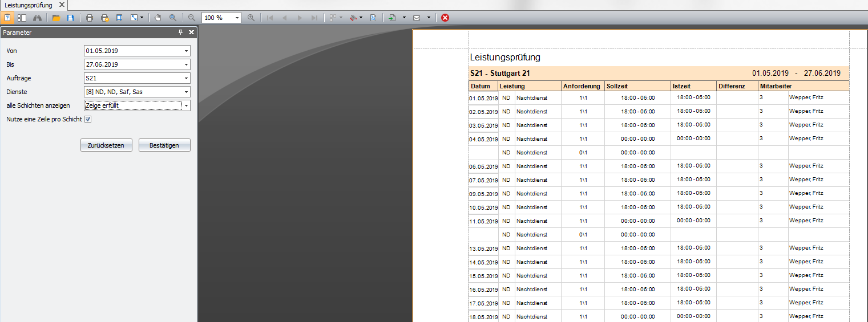The image size is (868, 322).
Task: Close the Parameter panel
Action: 191,32
